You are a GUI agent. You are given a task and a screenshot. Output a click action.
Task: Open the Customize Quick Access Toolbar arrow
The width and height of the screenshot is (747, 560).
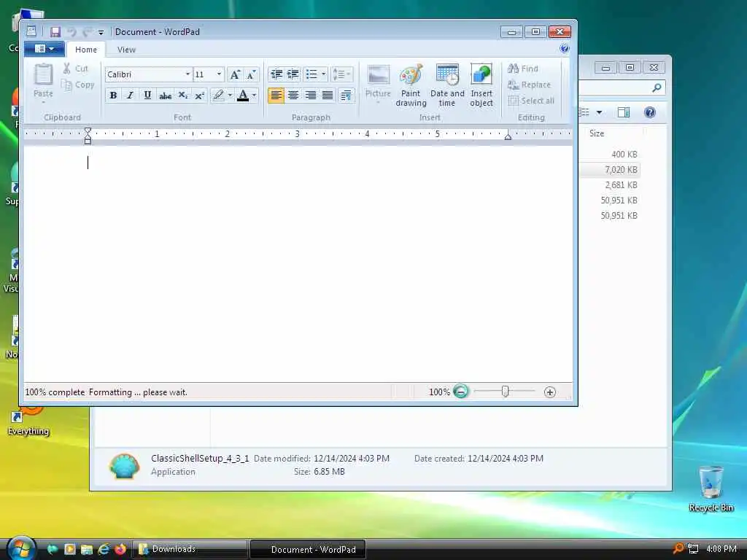101,32
